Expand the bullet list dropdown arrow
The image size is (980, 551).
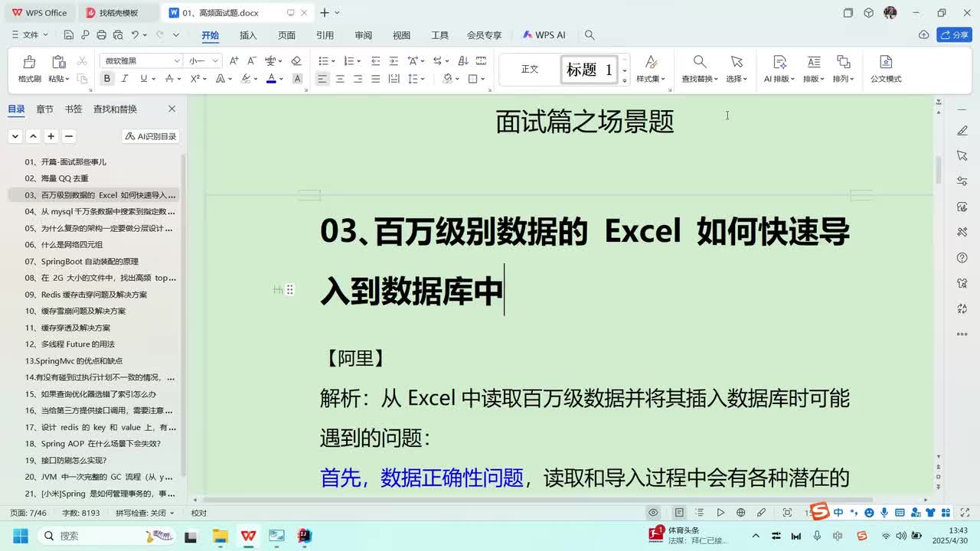pyautogui.click(x=333, y=61)
